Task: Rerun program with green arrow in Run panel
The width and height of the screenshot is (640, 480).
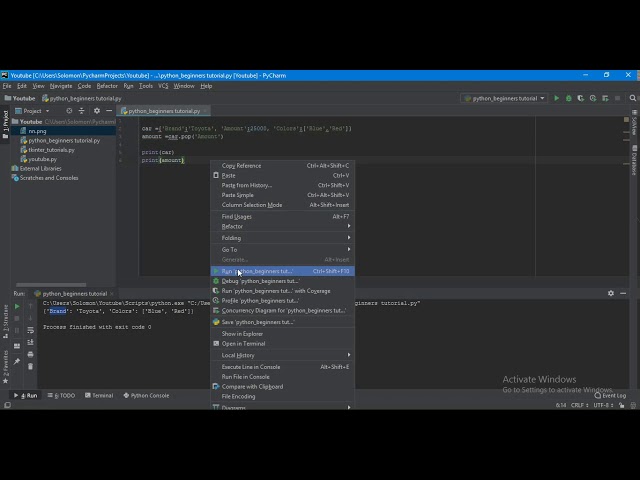Action: [x=17, y=306]
